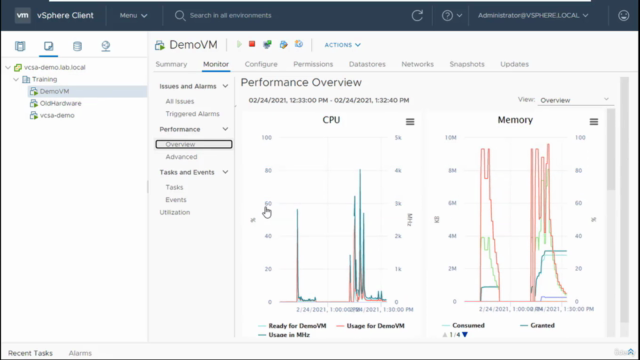Power off DemoVM with red stop icon
640x360 pixels.
coord(252,44)
